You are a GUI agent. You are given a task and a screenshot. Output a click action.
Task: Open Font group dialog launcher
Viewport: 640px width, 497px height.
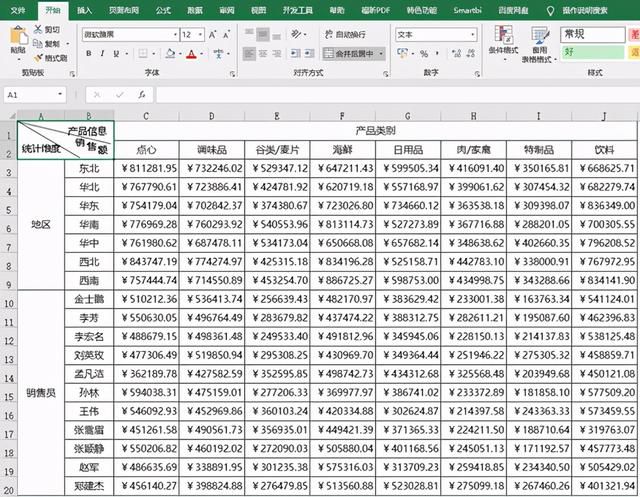(x=232, y=73)
